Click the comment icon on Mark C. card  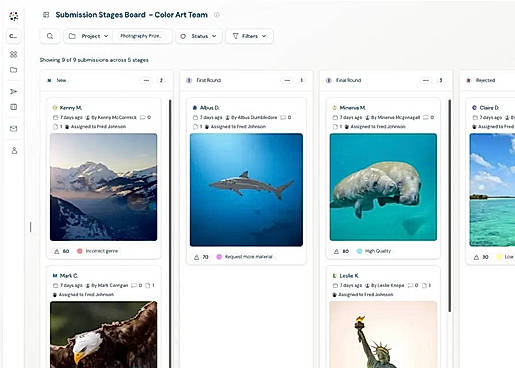click(x=134, y=285)
